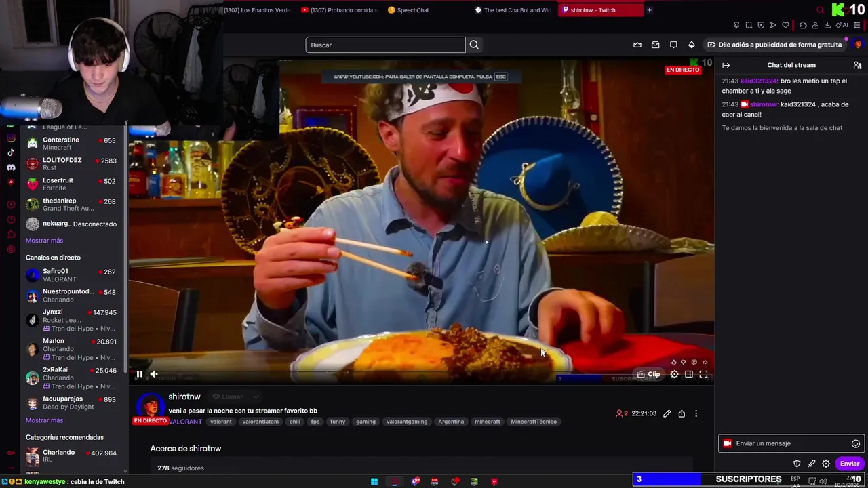
Task: Open the VALORANT category link
Action: [x=186, y=422]
